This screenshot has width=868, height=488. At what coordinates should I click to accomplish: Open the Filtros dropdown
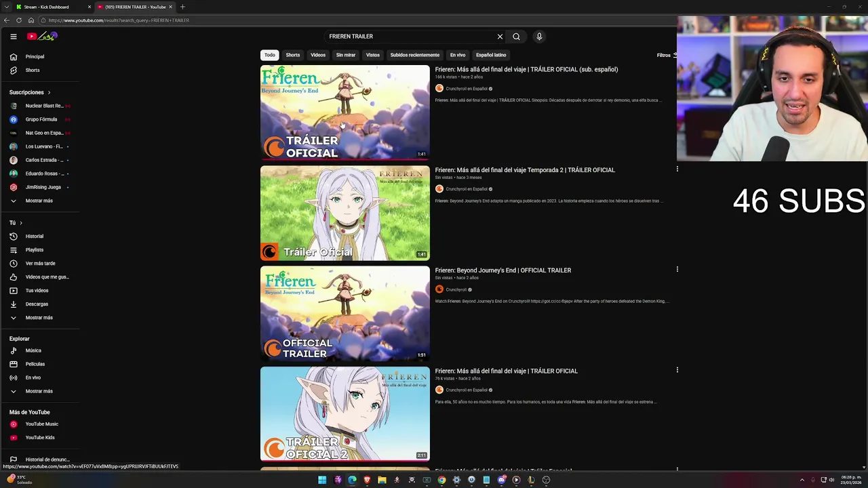pyautogui.click(x=667, y=55)
